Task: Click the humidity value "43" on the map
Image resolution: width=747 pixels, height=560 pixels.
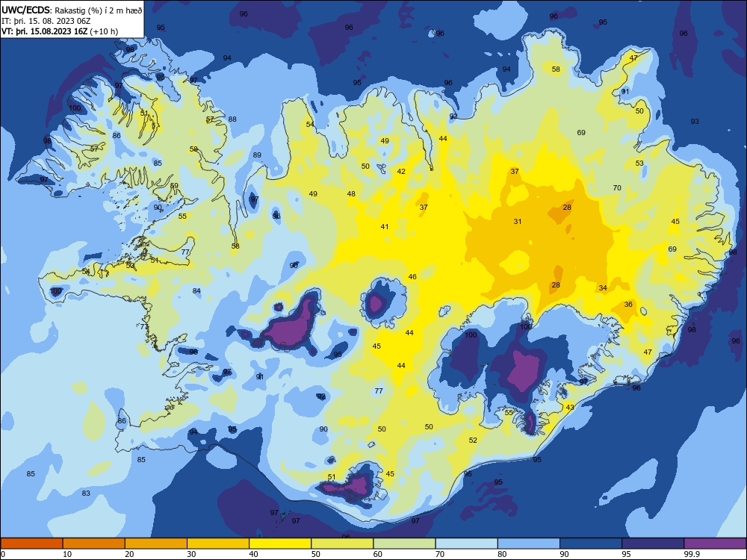Action: coord(570,407)
